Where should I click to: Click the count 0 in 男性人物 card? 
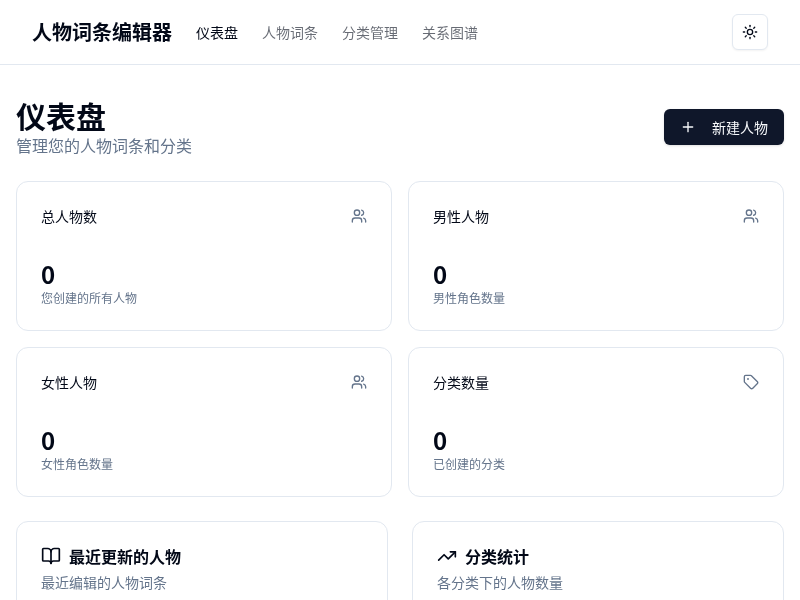pos(440,276)
